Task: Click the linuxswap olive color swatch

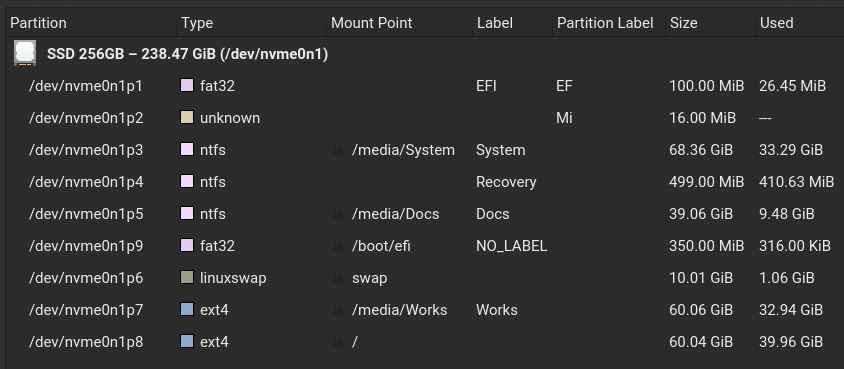Action: tap(187, 278)
